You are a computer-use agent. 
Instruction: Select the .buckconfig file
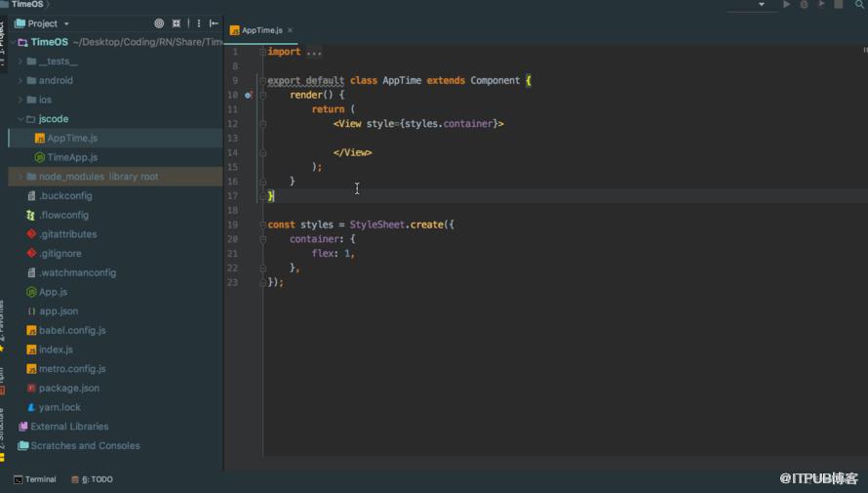click(x=65, y=195)
